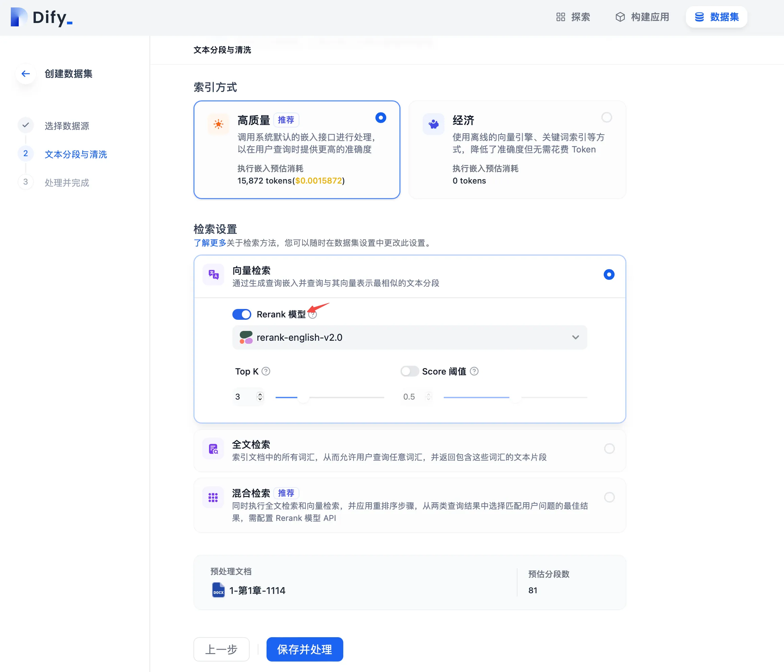Click the Top K number stepper arrows
Screen dimensions: 784x672
tap(260, 397)
